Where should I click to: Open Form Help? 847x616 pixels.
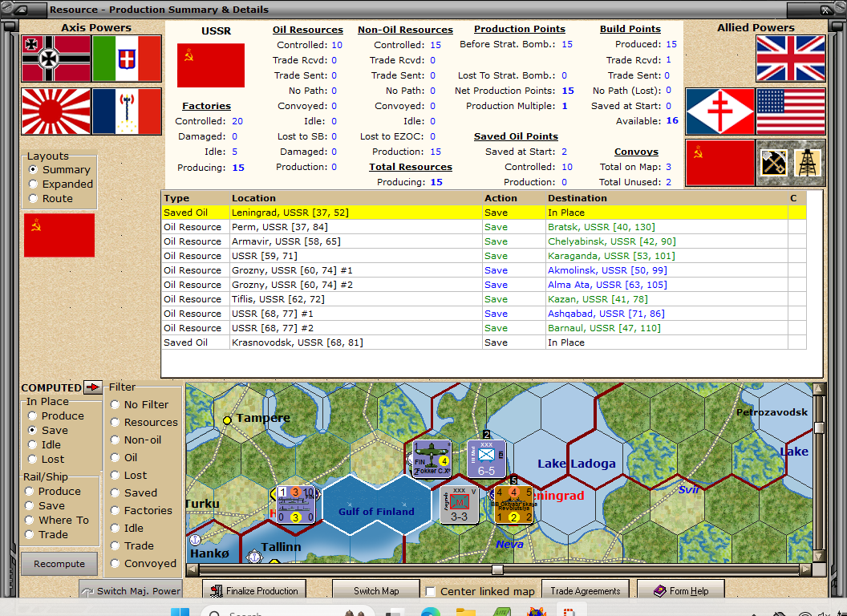click(681, 590)
